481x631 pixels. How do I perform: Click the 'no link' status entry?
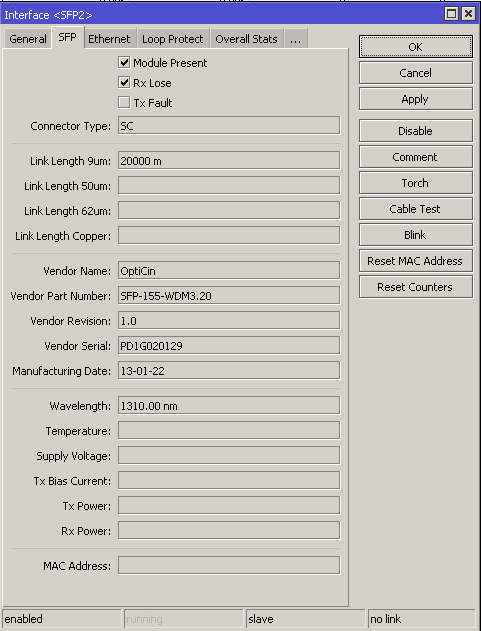click(422, 619)
